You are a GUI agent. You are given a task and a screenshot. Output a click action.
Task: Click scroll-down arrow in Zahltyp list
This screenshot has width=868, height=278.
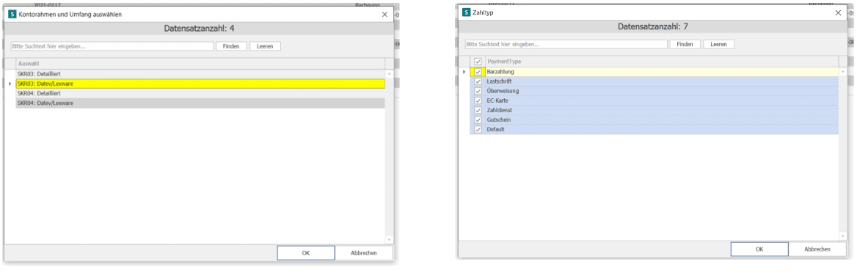coord(842,236)
